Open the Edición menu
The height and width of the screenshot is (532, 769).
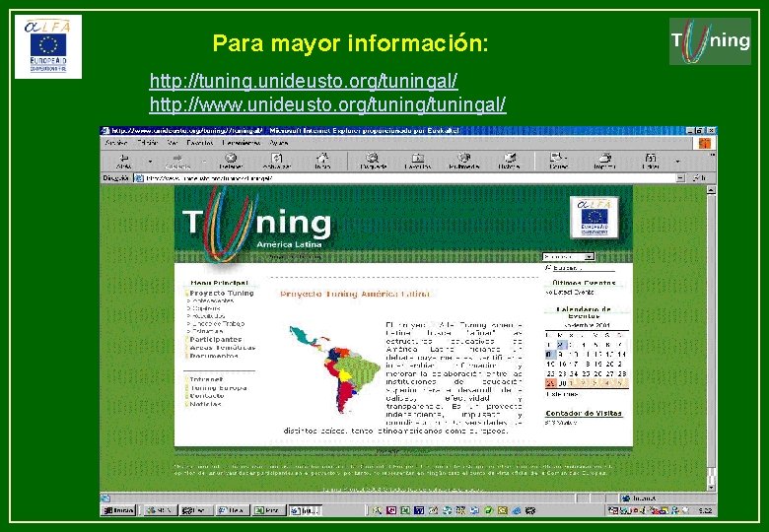[x=148, y=143]
